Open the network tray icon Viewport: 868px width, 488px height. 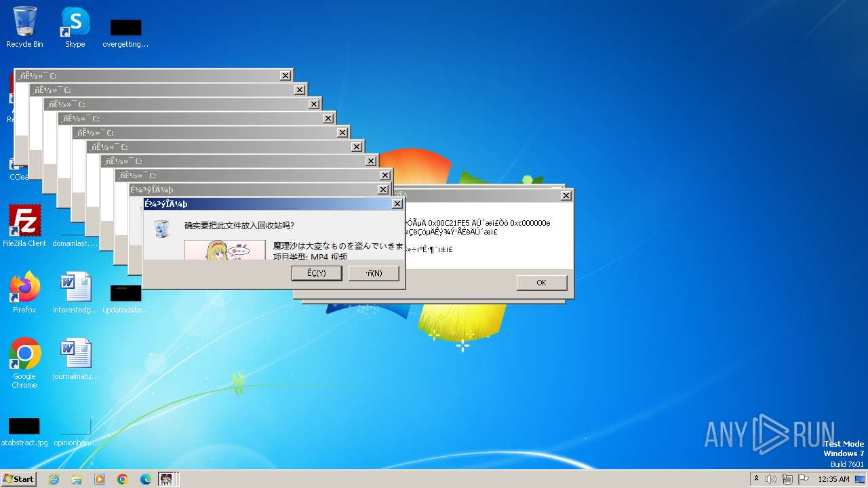(787, 479)
